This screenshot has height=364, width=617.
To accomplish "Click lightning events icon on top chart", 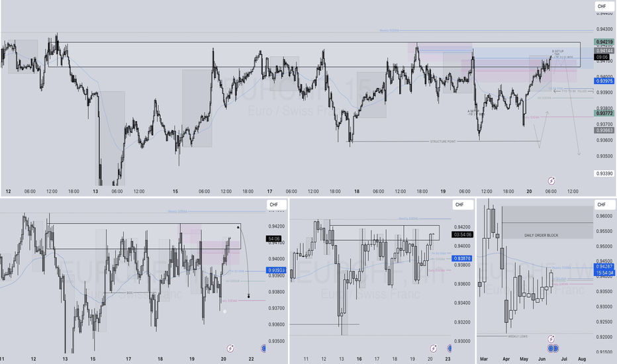I will (551, 181).
